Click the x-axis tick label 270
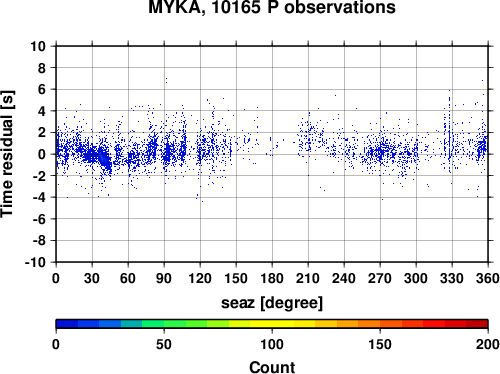This screenshot has height=374, width=500. tap(380, 278)
